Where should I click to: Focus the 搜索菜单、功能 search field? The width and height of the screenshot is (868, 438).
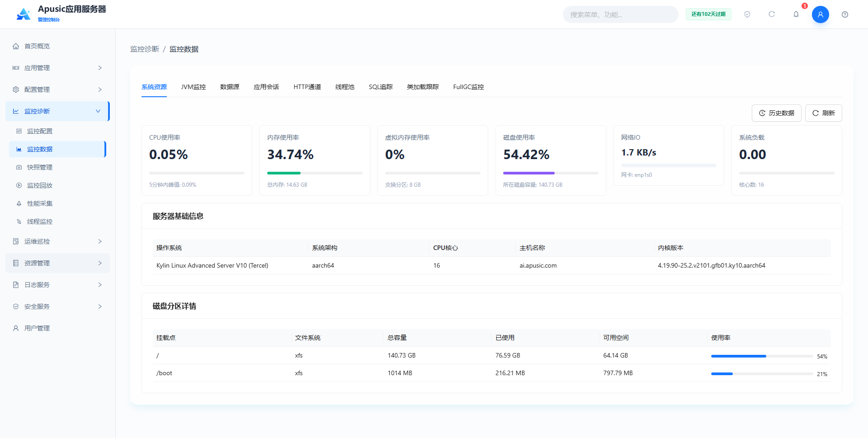pyautogui.click(x=620, y=14)
